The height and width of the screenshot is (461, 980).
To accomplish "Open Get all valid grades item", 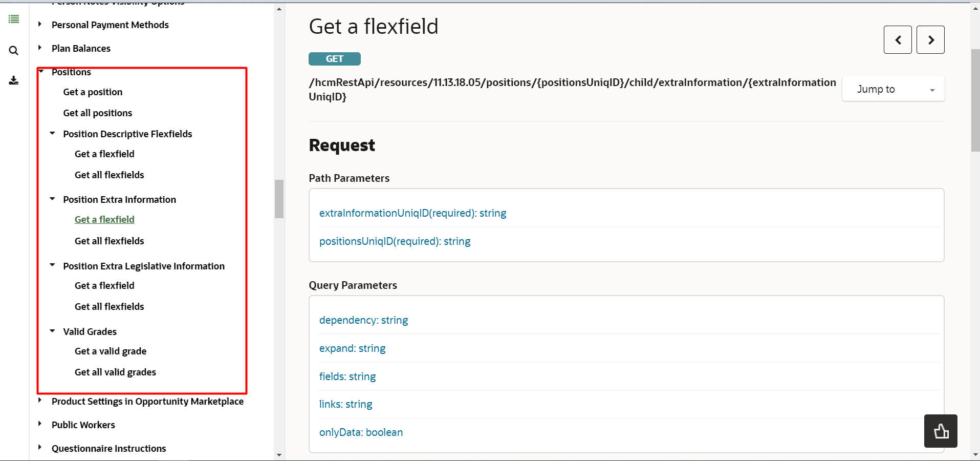I will pyautogui.click(x=115, y=372).
